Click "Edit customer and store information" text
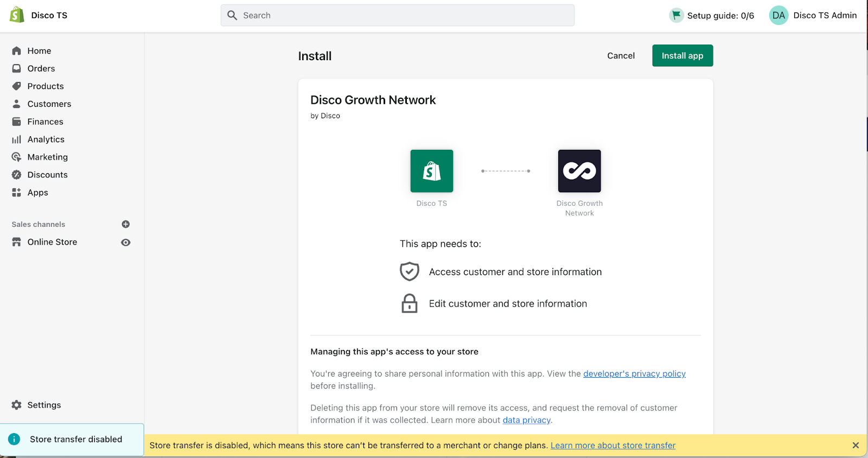868x458 pixels. tap(508, 303)
